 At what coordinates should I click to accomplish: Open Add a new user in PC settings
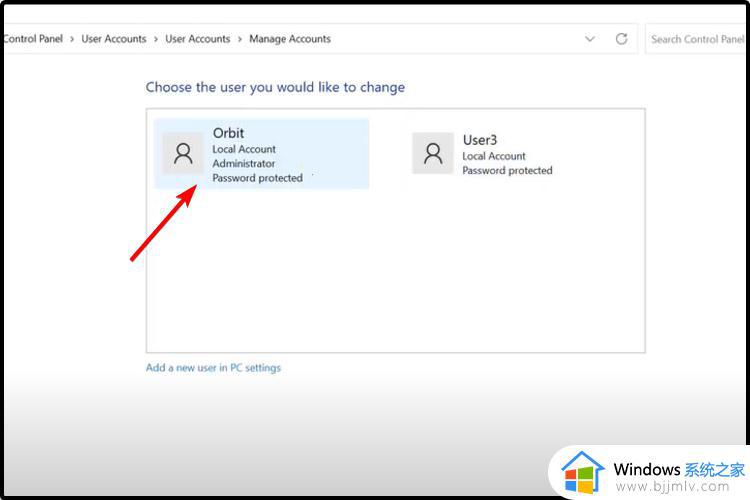213,367
